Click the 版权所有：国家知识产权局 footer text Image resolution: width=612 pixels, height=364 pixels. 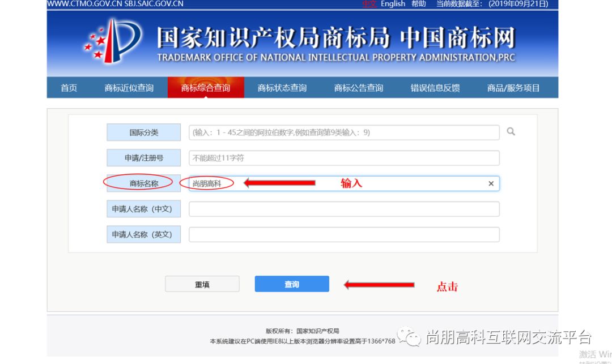tap(303, 331)
